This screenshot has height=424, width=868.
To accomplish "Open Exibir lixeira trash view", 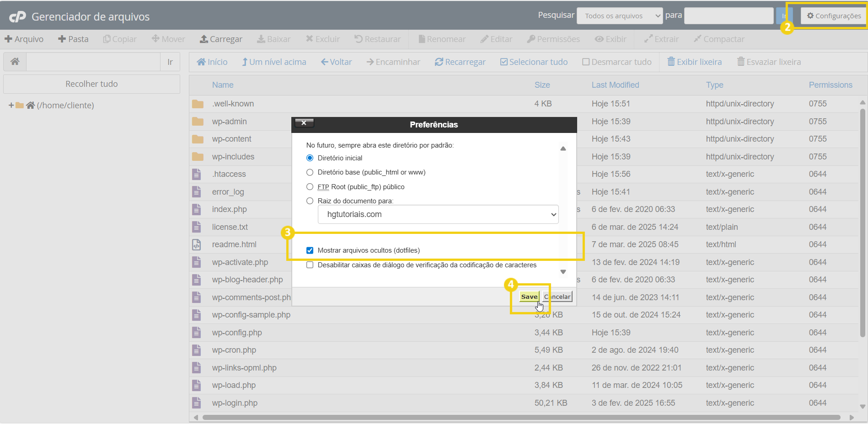I will click(x=694, y=62).
